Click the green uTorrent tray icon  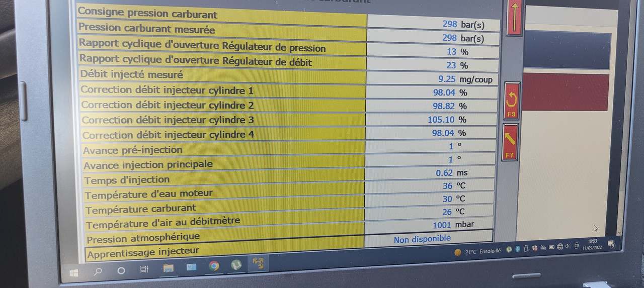click(x=509, y=250)
